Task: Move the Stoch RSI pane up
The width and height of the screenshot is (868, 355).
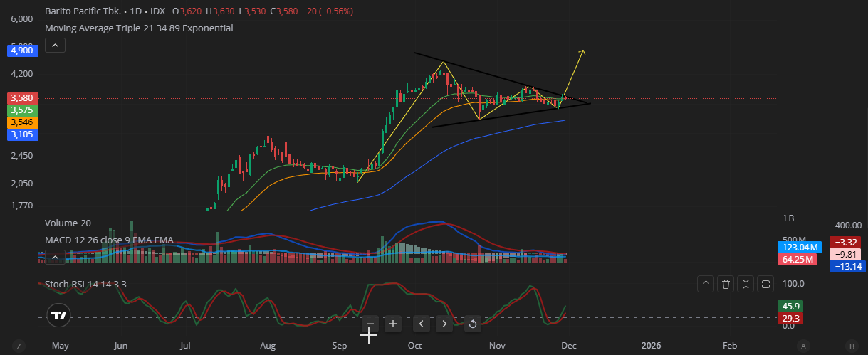Action: tap(706, 284)
